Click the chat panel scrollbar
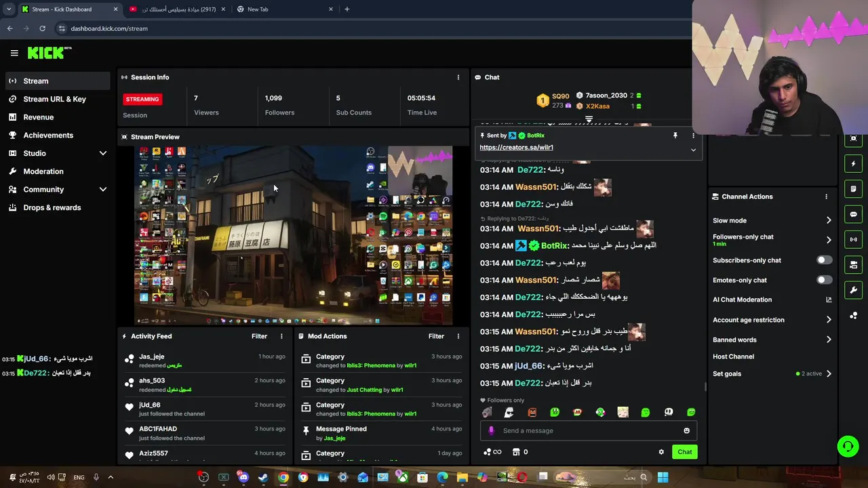868x488 pixels. click(x=705, y=387)
